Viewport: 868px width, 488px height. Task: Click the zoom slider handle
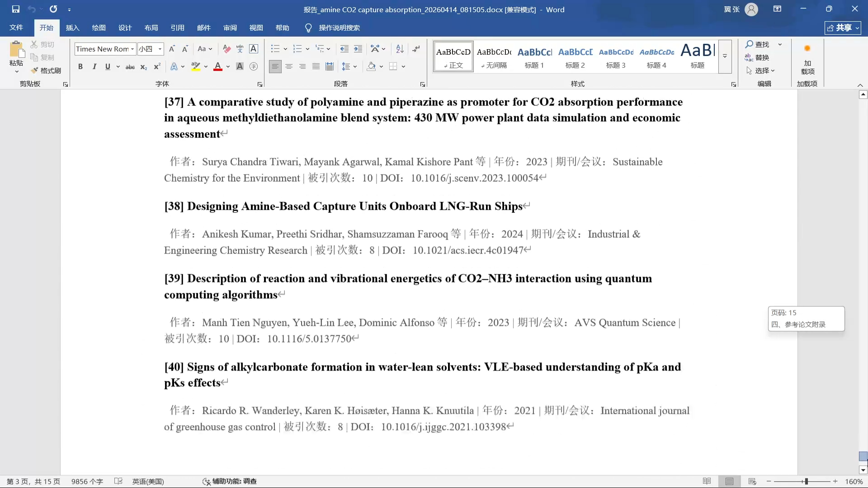pos(806,481)
